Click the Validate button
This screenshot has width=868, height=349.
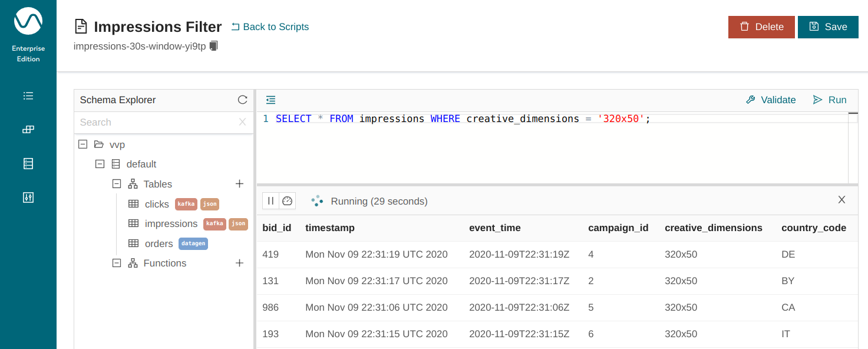[771, 100]
